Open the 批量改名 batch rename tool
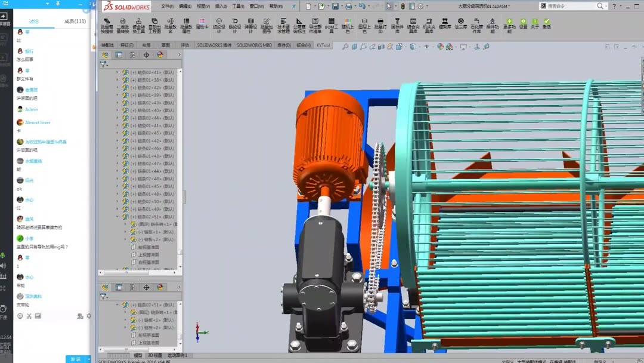The height and width of the screenshot is (363, 644). pos(171,25)
